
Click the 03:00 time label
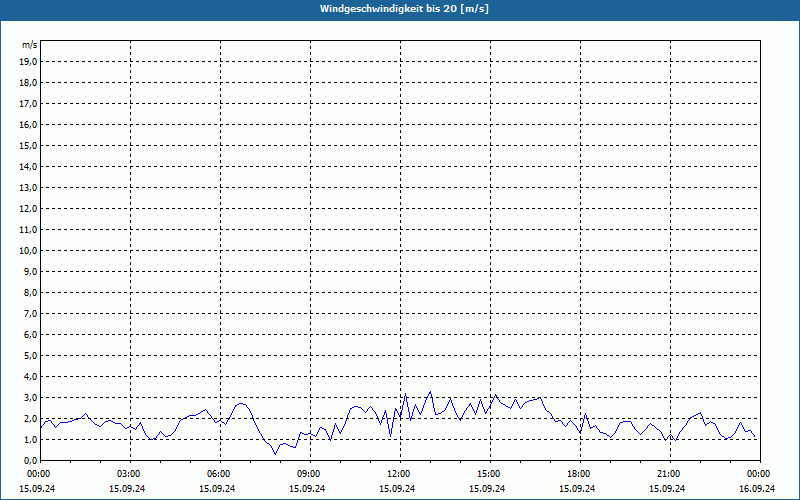point(131,474)
